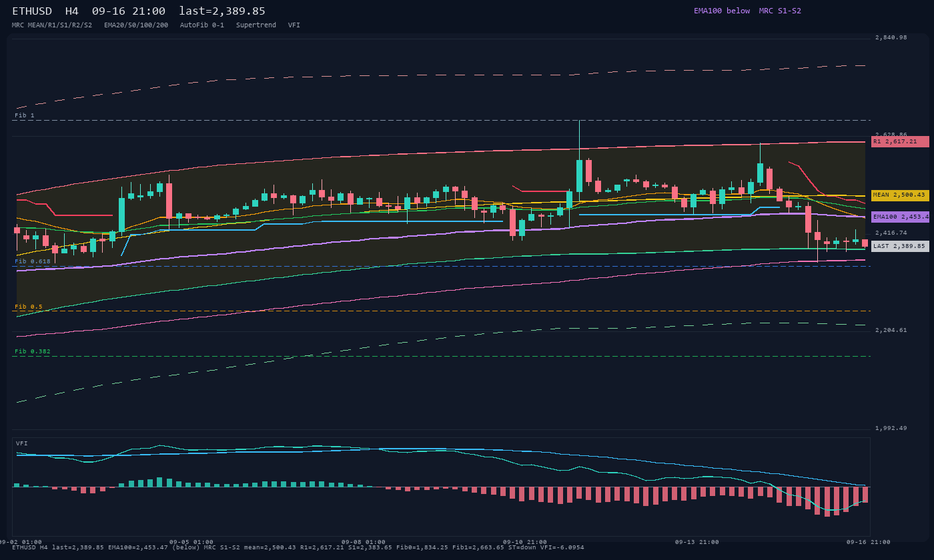Click the last=2,389.85 readout in the title
The height and width of the screenshot is (560, 934).
pyautogui.click(x=222, y=11)
